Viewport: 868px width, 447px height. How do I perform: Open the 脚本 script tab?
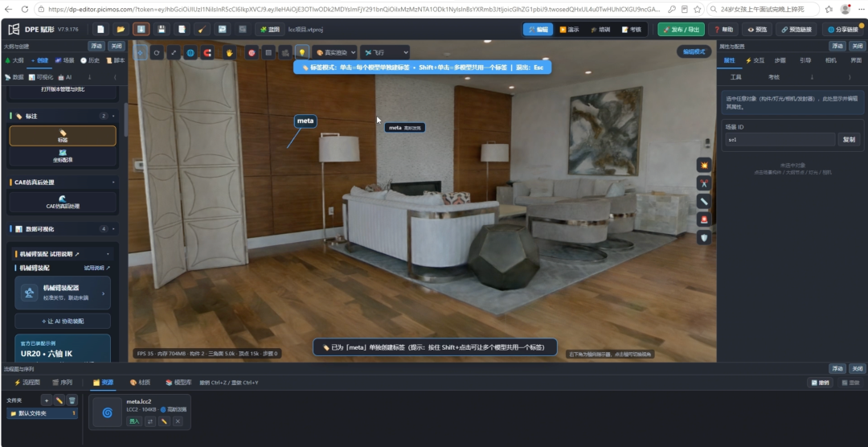pyautogui.click(x=116, y=60)
